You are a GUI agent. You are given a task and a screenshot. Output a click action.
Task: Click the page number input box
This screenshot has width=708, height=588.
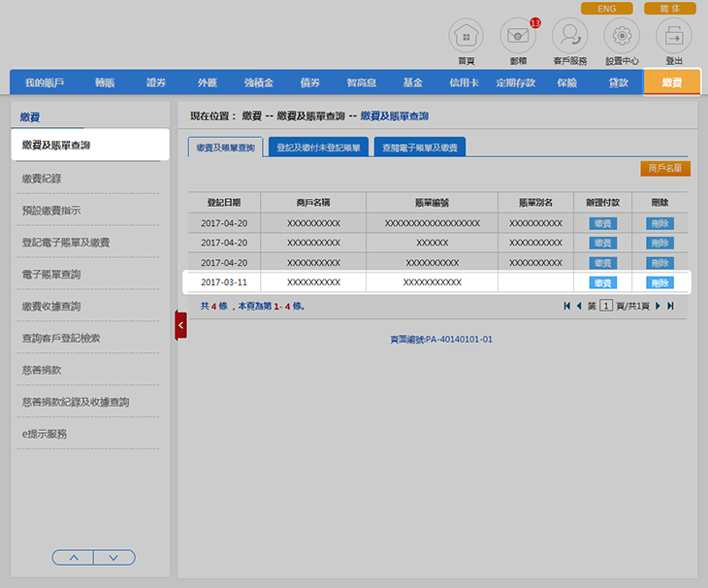[605, 306]
